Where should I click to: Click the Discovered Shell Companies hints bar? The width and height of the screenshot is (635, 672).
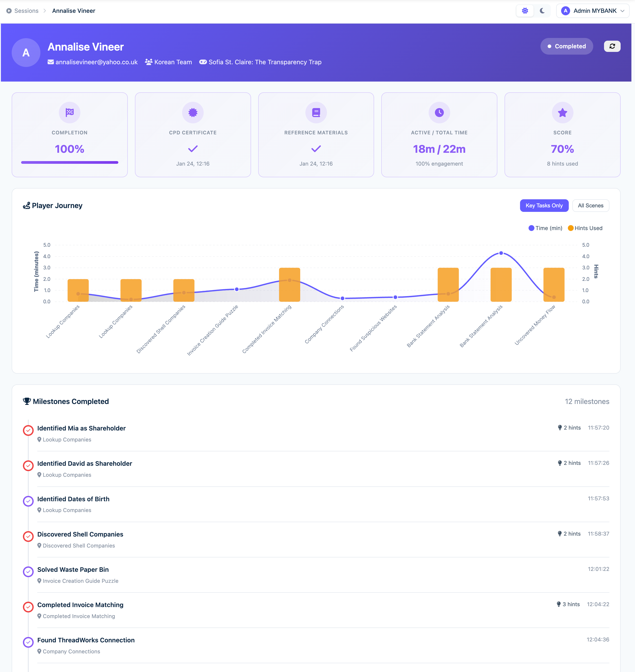(184, 290)
